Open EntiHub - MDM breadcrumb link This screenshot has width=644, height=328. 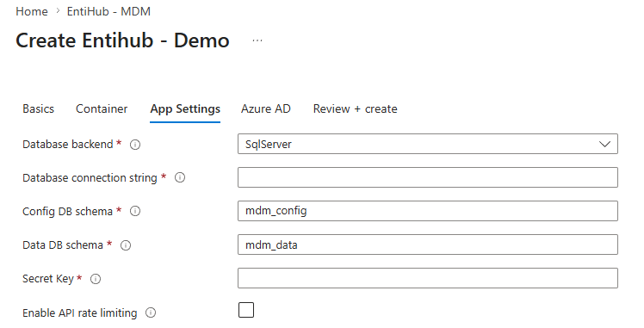click(108, 11)
